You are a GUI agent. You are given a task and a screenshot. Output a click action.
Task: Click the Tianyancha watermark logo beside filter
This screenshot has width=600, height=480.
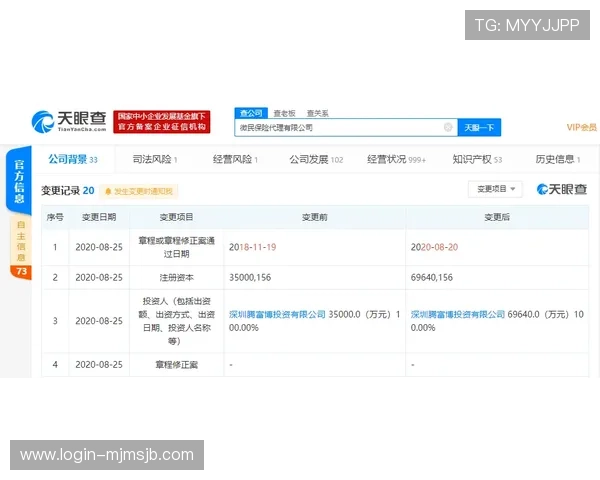561,189
